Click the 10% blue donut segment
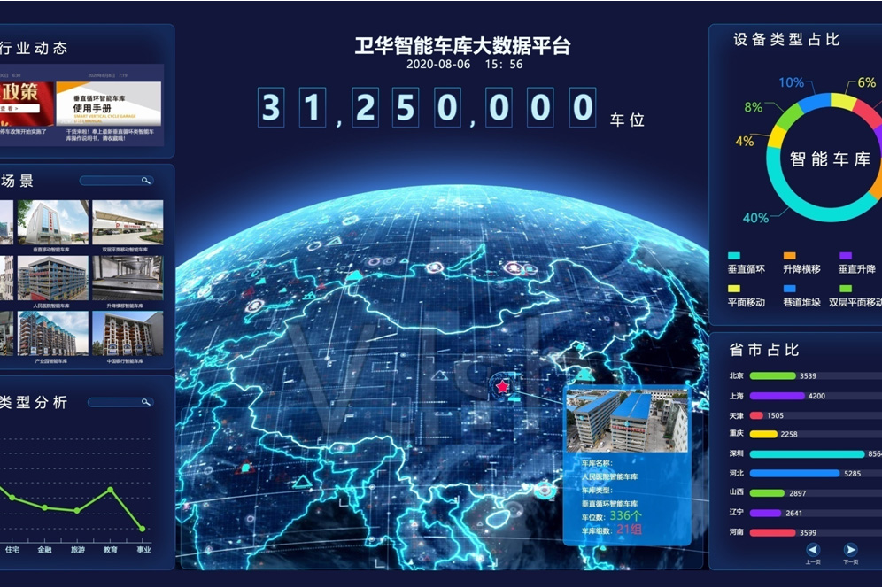 click(814, 103)
